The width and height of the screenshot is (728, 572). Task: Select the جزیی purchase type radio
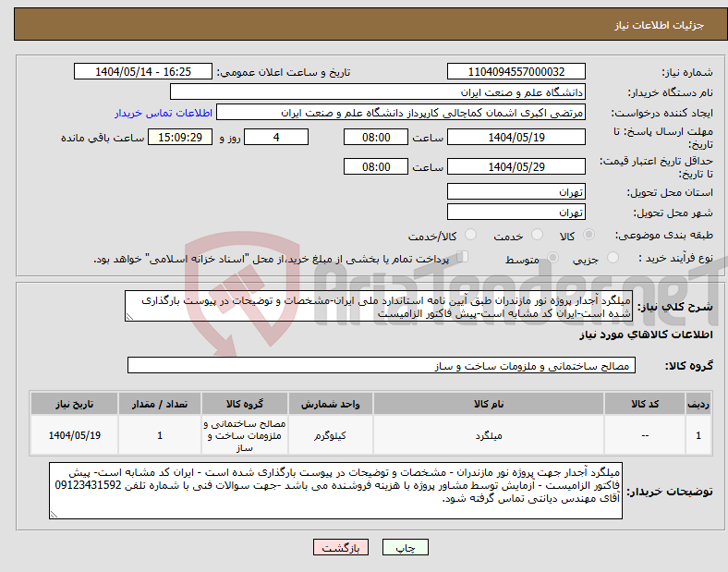click(613, 258)
